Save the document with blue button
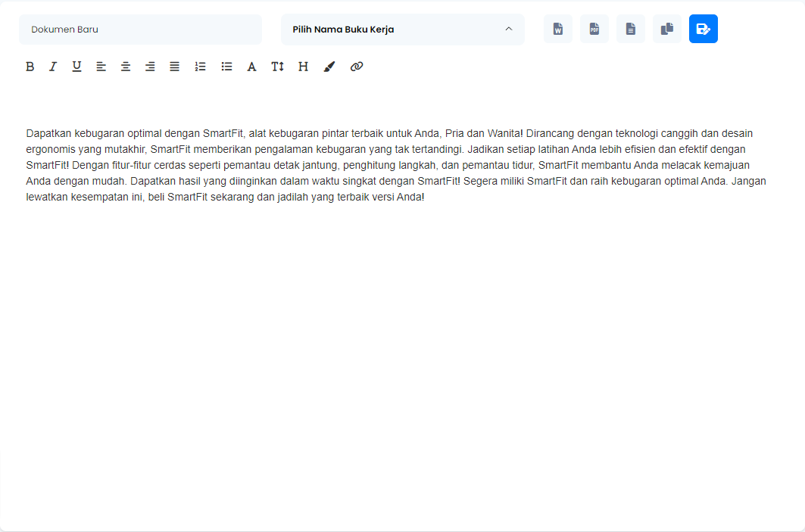Viewport: 805px width, 532px height. click(704, 29)
